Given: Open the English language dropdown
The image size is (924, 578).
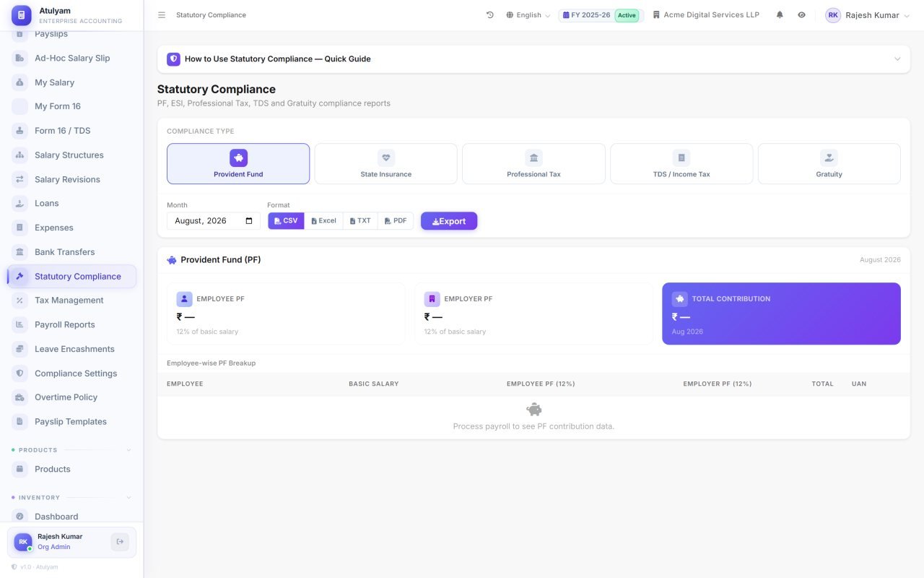Looking at the screenshot, I should tap(528, 15).
